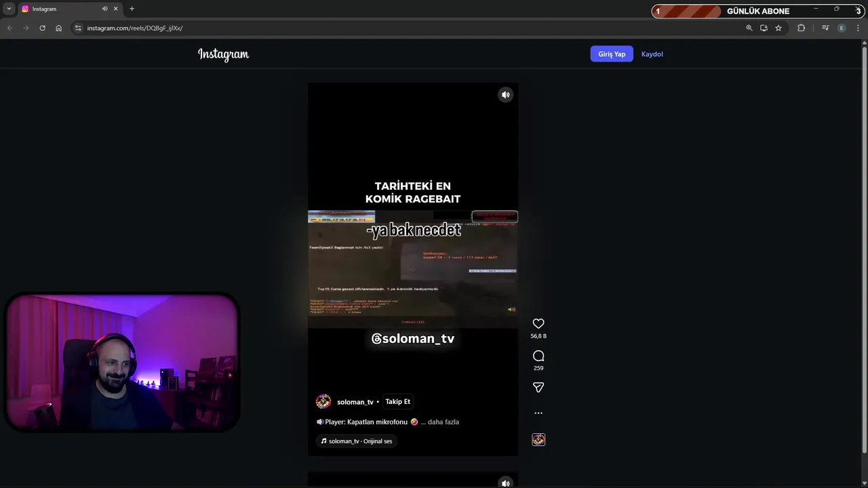Open the zoom magnifier icon in address bar

point(749,28)
